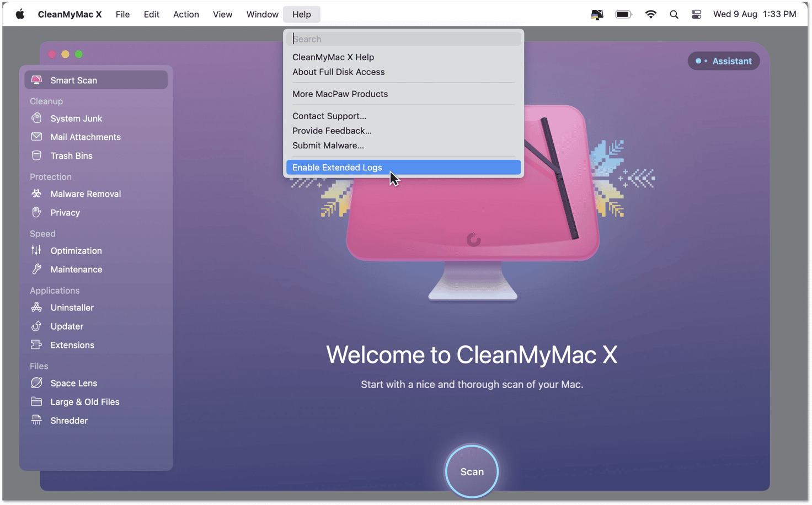The width and height of the screenshot is (812, 505).
Task: Click the System Junk icon
Action: pyautogui.click(x=36, y=118)
